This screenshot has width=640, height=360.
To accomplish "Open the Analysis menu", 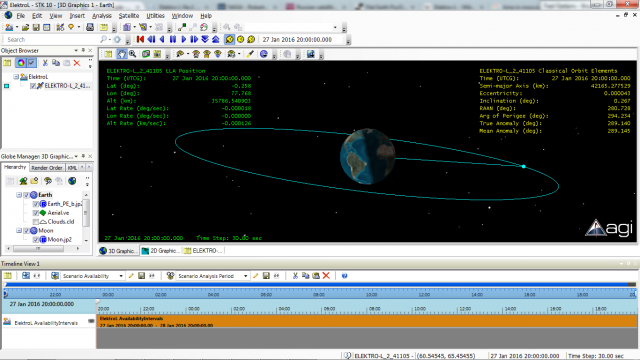I will (102, 16).
